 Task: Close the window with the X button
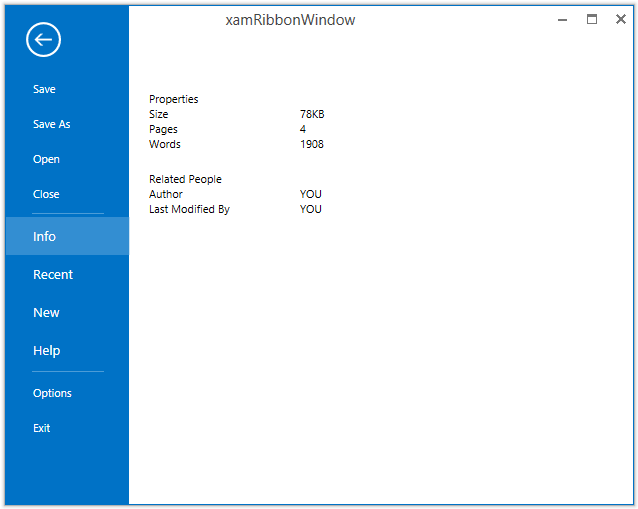pos(620,19)
